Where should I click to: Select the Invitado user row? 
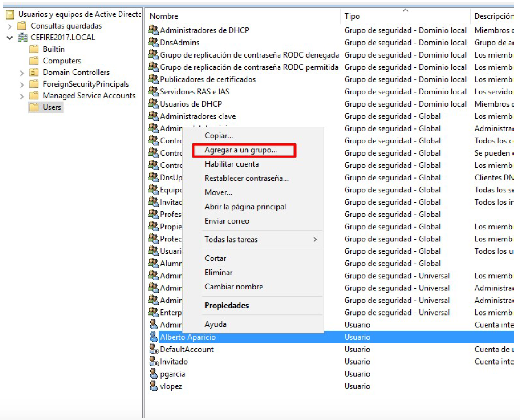[174, 361]
